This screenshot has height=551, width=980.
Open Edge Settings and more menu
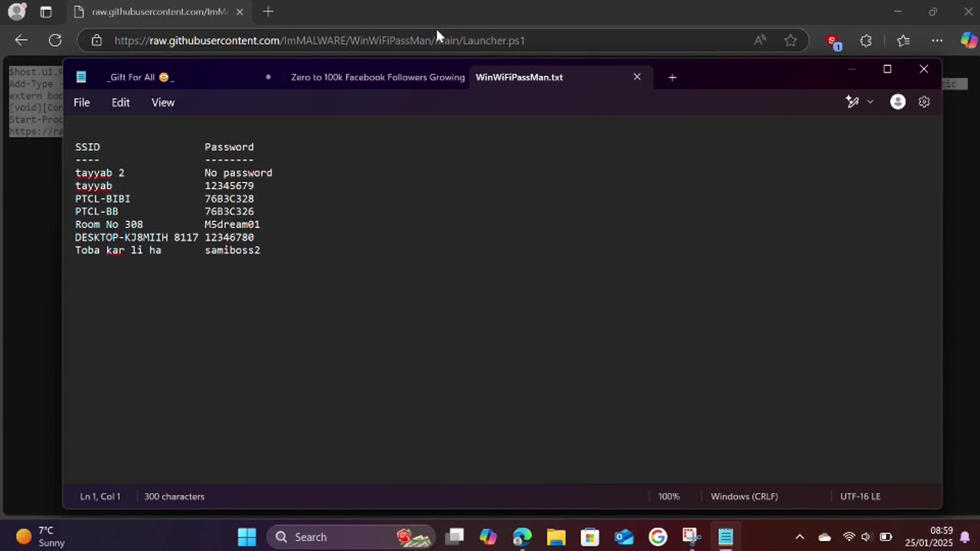937,41
